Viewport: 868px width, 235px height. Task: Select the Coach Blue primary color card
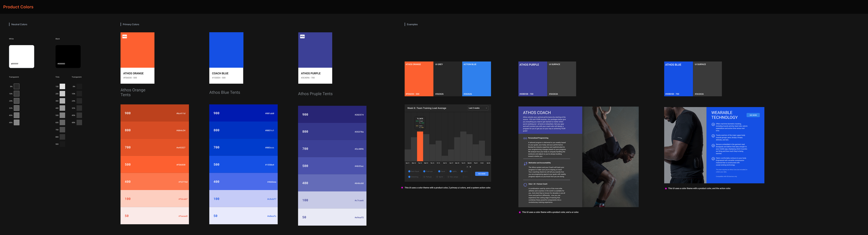(226, 58)
